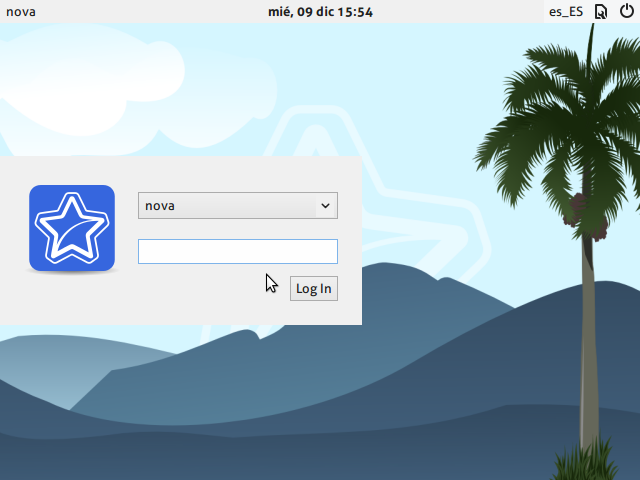Click the palm tree's fruit cluster
This screenshot has width=640, height=480.
(x=577, y=211)
